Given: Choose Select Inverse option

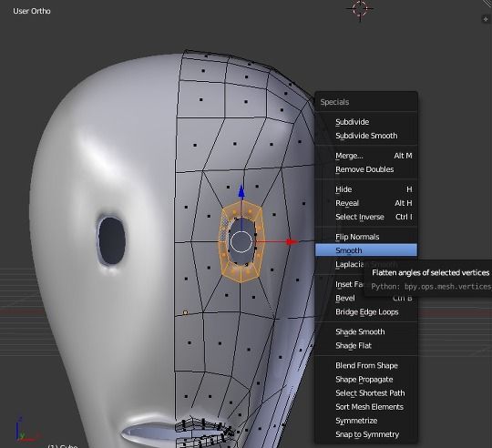Looking at the screenshot, I should point(366,217).
